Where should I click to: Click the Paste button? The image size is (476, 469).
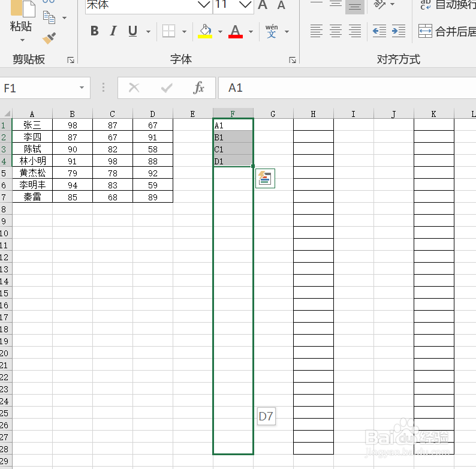[x=21, y=15]
